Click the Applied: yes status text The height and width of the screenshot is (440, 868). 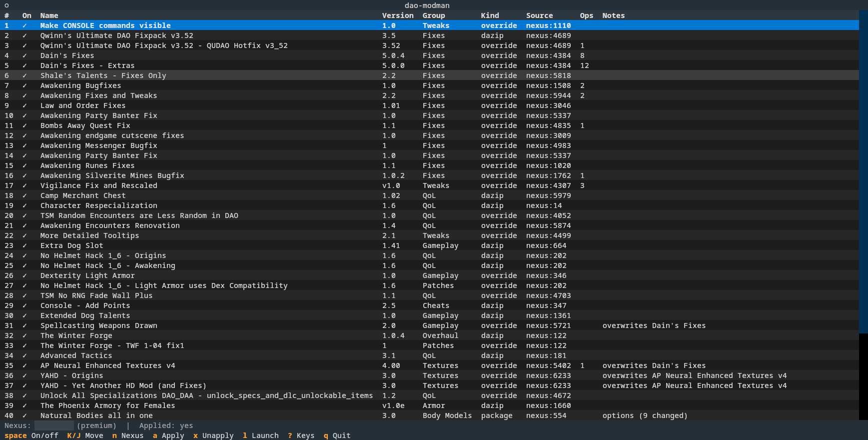(166, 425)
